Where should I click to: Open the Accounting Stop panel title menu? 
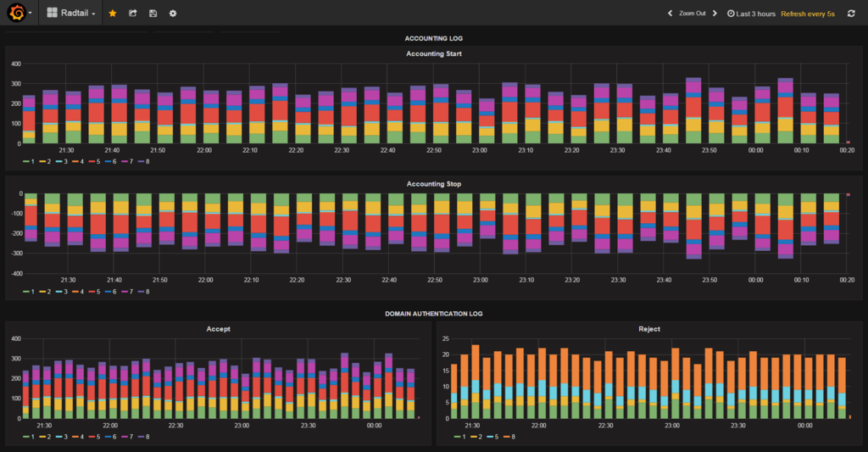click(x=433, y=184)
